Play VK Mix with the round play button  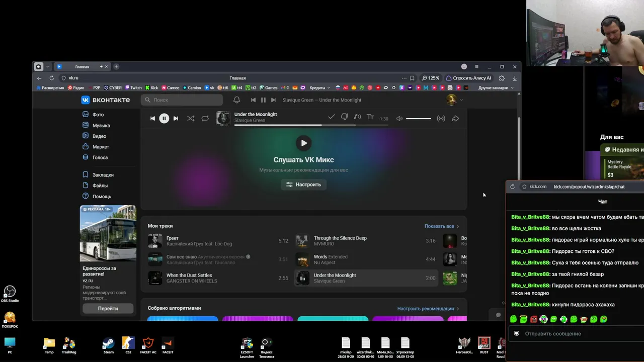(x=304, y=143)
